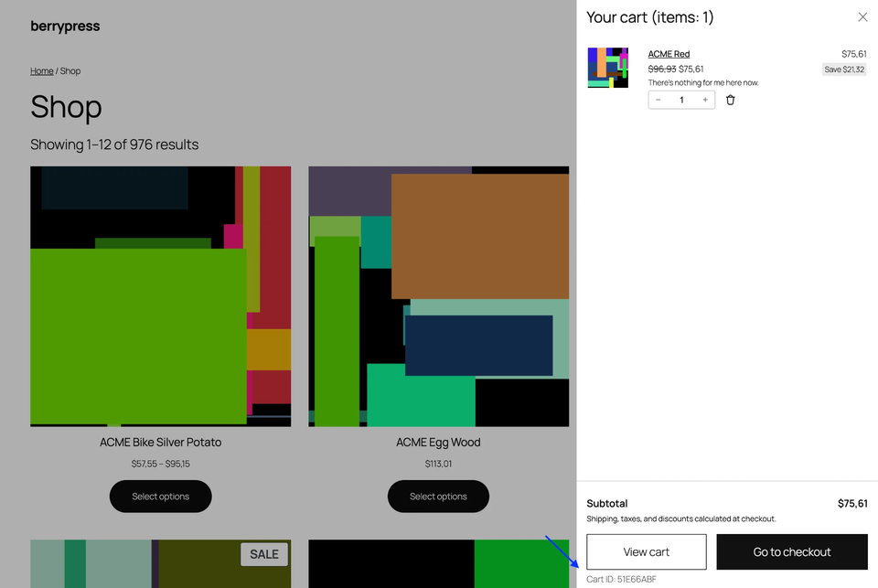
Task: Click the $57,55 – $95,15 price range
Action: [x=161, y=464]
